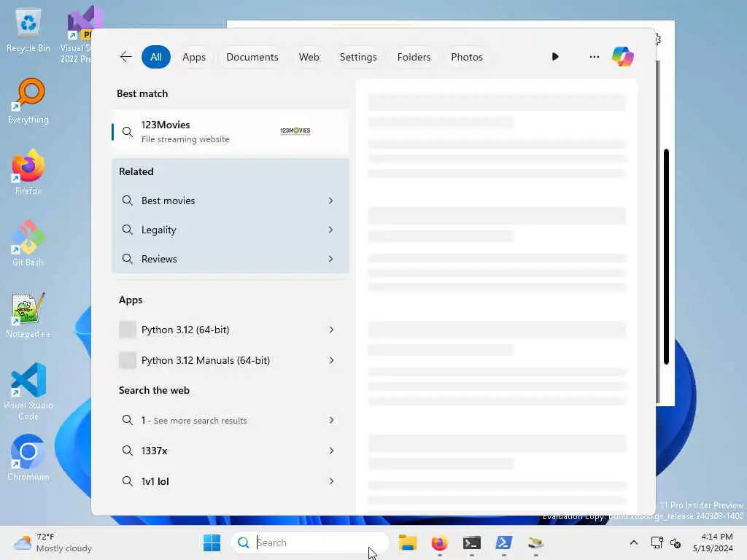Screen dimensions: 747x560
Task: Click magnifier icon beside 1337x
Action: 127,451
